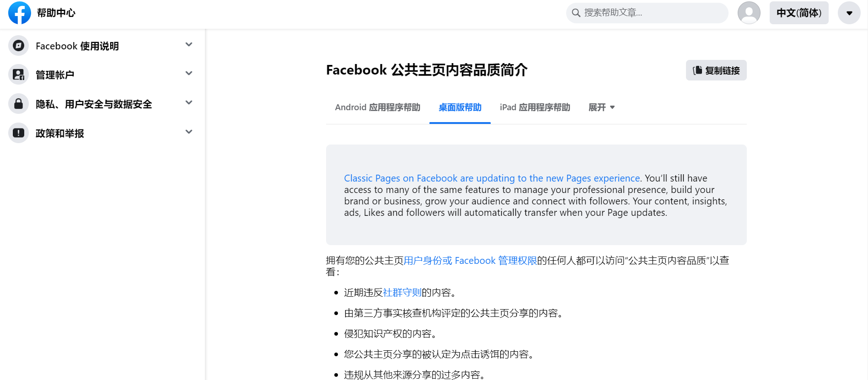The height and width of the screenshot is (380, 868).
Task: Click the page title Facebook 公共主页内容品质简介
Action: (x=427, y=70)
